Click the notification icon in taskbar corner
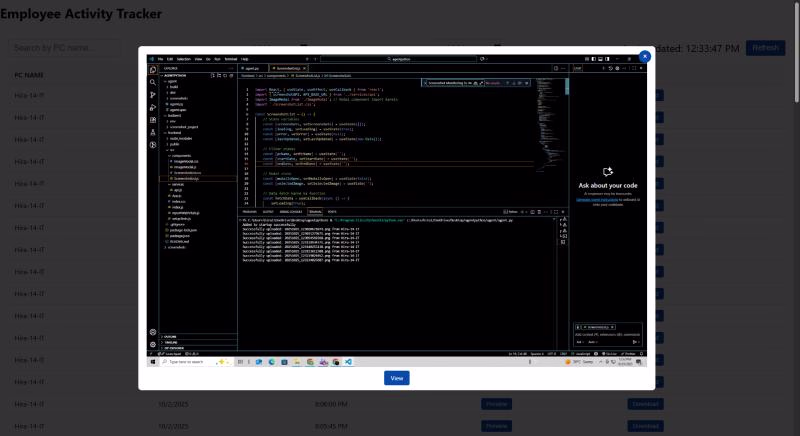The height and width of the screenshot is (436, 800). 639,362
